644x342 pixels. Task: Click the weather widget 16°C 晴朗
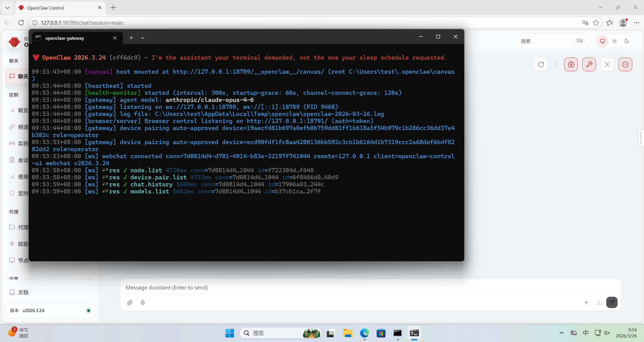[18, 333]
